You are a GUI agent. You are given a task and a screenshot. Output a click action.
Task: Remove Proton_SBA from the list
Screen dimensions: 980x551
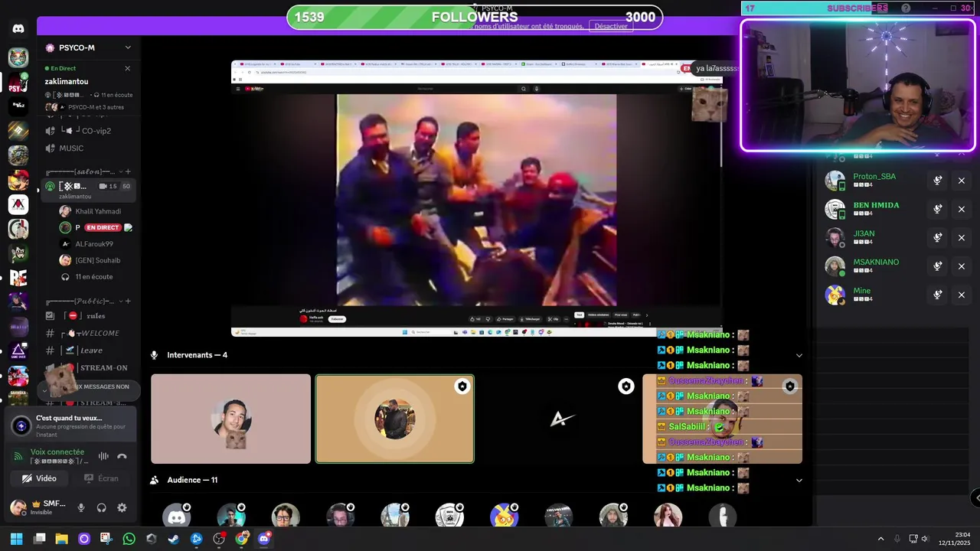[x=962, y=181]
